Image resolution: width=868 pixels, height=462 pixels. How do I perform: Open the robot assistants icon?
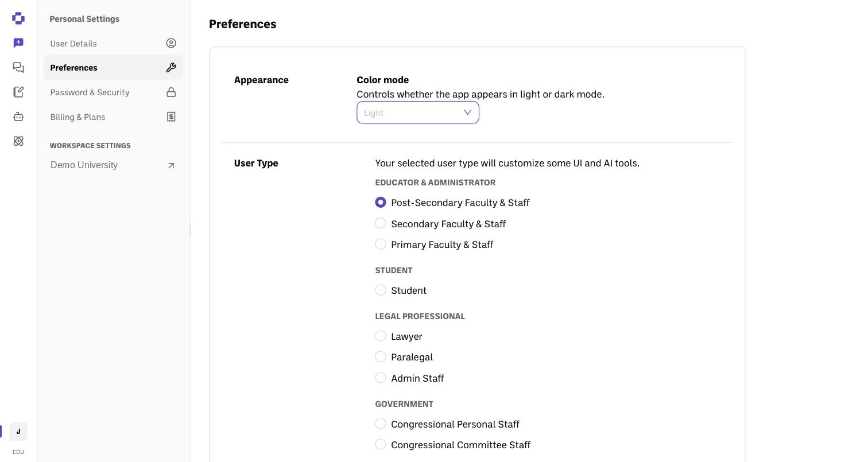click(18, 117)
